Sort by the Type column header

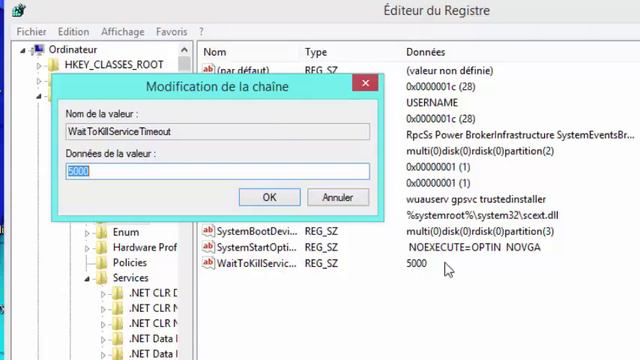(x=316, y=52)
